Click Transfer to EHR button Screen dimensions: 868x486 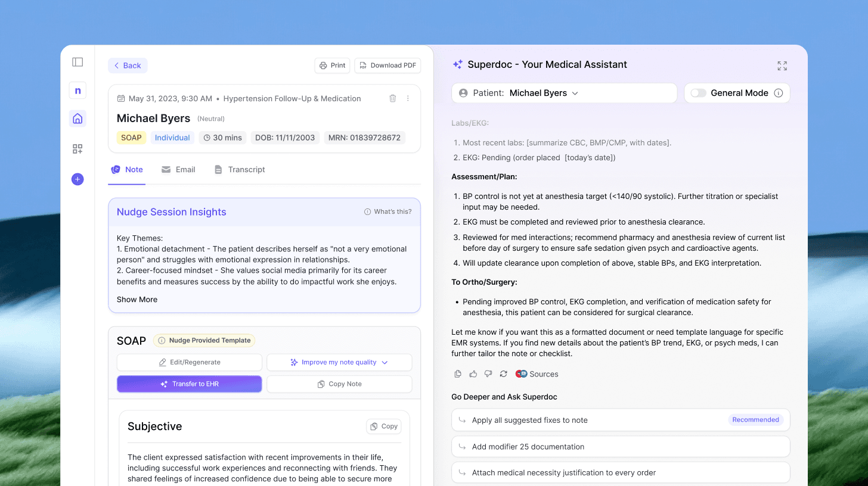(190, 384)
